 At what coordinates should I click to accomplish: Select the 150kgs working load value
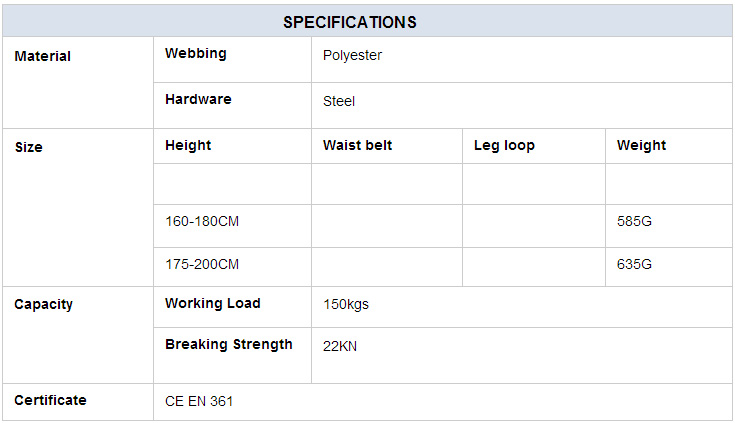click(346, 304)
